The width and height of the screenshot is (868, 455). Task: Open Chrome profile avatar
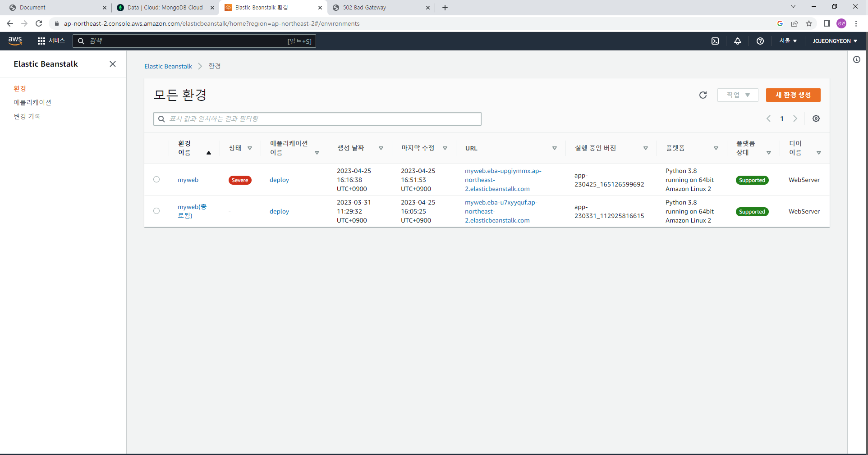click(841, 23)
